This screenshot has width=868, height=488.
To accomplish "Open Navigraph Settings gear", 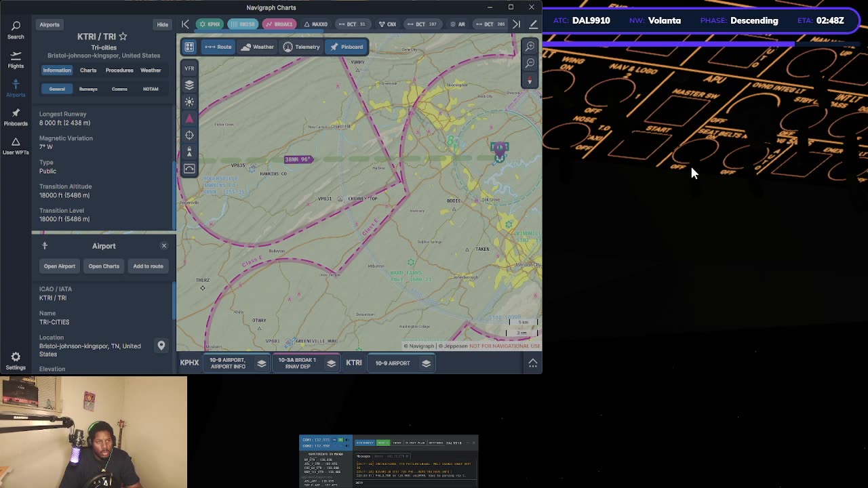I will coord(16,361).
